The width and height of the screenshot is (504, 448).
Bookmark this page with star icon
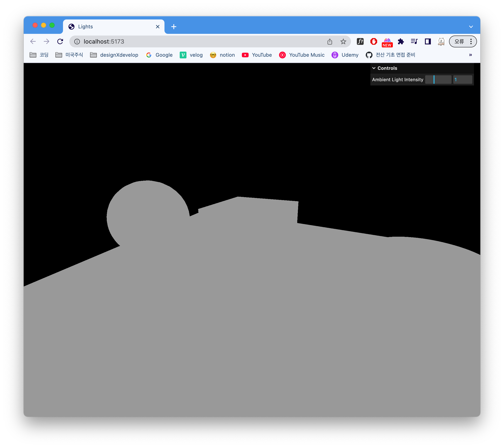[343, 41]
